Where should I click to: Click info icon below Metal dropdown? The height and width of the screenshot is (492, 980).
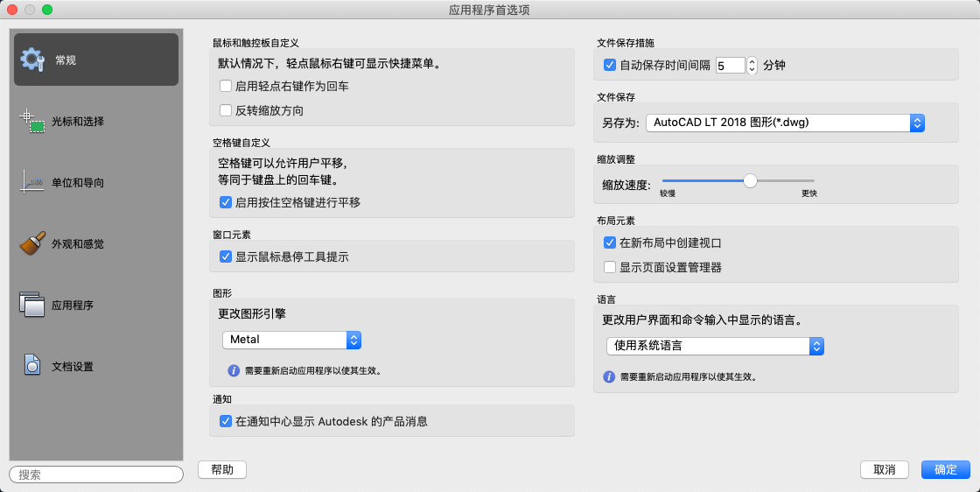(234, 370)
